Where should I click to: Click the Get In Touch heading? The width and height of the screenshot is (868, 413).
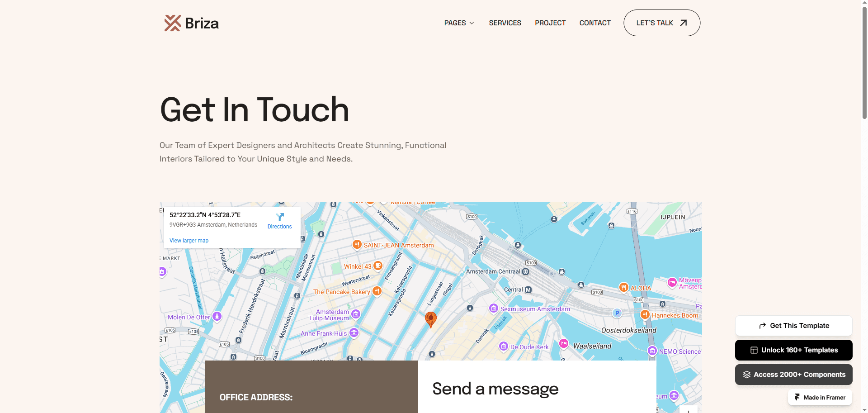255,110
